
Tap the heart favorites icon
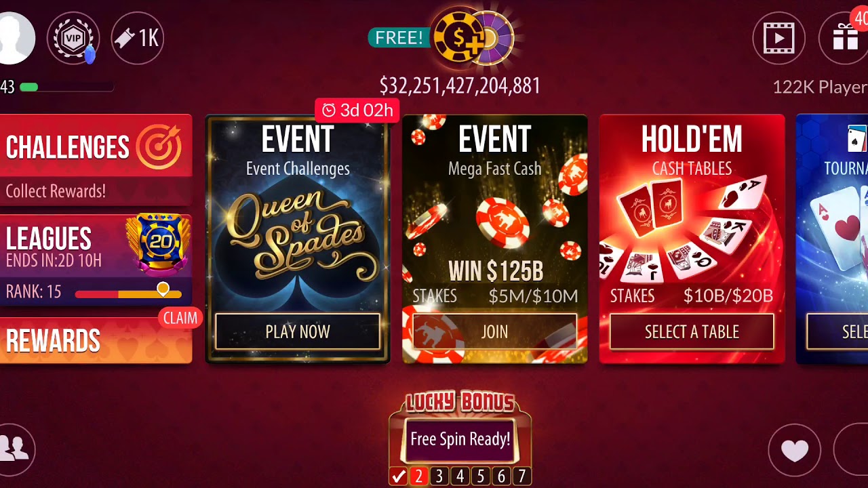pyautogui.click(x=794, y=450)
